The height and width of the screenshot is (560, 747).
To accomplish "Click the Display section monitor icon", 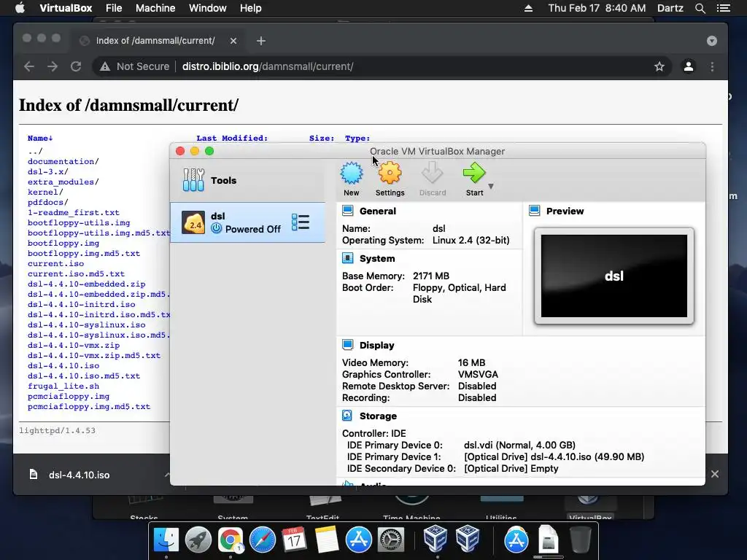I will coord(348,345).
